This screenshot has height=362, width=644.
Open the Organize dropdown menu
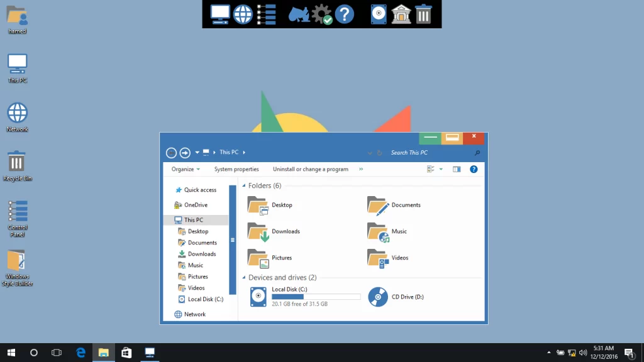pyautogui.click(x=186, y=169)
